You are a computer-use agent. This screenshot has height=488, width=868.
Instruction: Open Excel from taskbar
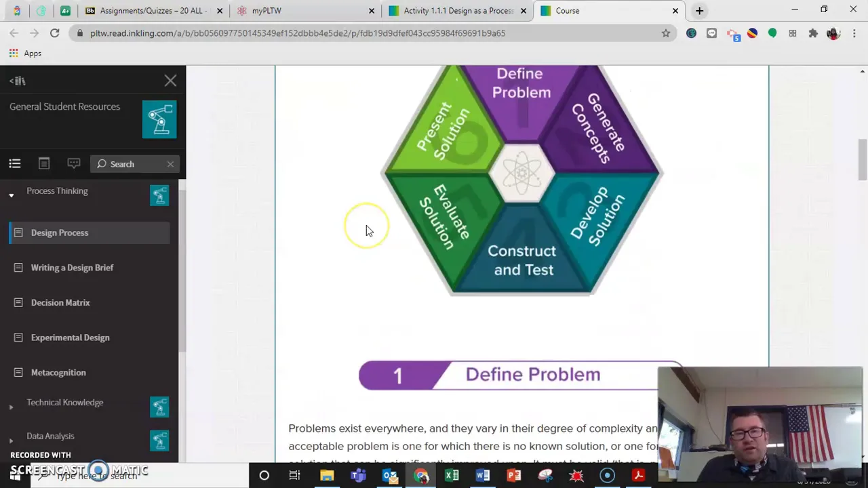pyautogui.click(x=452, y=476)
